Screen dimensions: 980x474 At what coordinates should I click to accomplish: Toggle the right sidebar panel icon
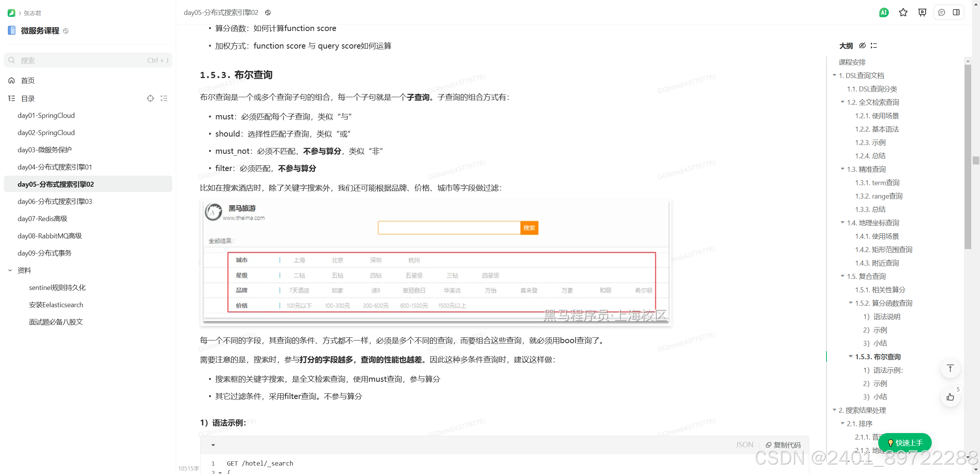point(956,13)
